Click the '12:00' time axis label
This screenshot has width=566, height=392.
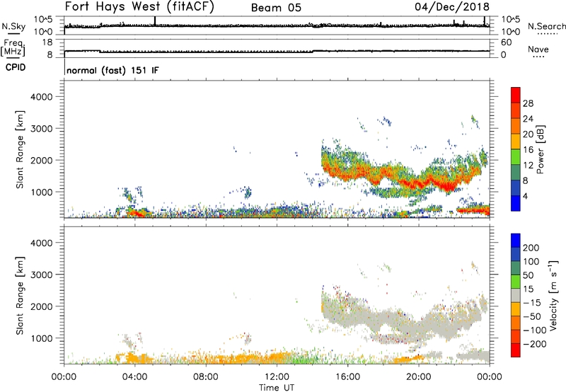(277, 377)
